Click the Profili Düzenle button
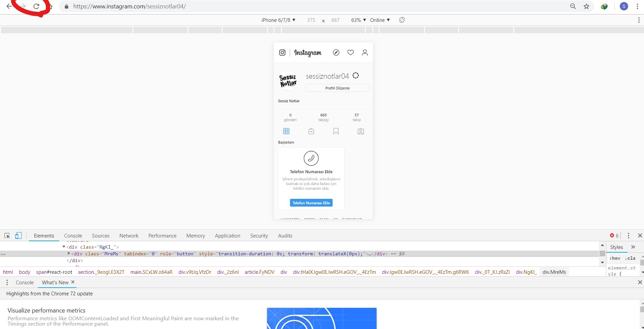Screen dimensions: 644x329 pyautogui.click(x=337, y=88)
